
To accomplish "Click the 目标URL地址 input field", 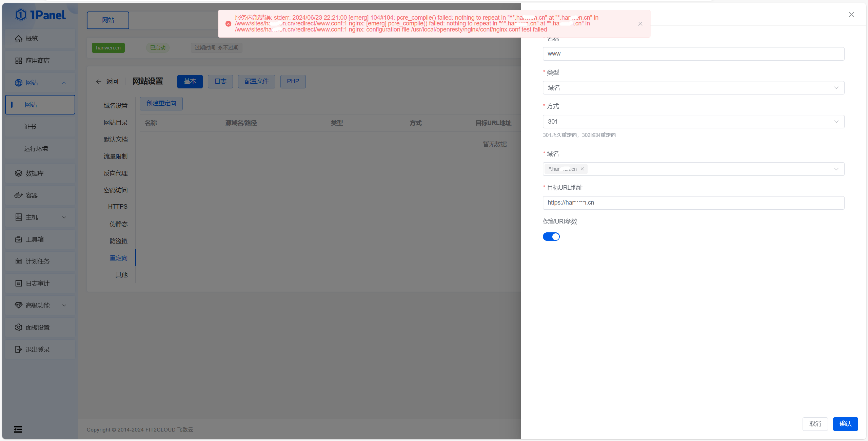I will (693, 203).
